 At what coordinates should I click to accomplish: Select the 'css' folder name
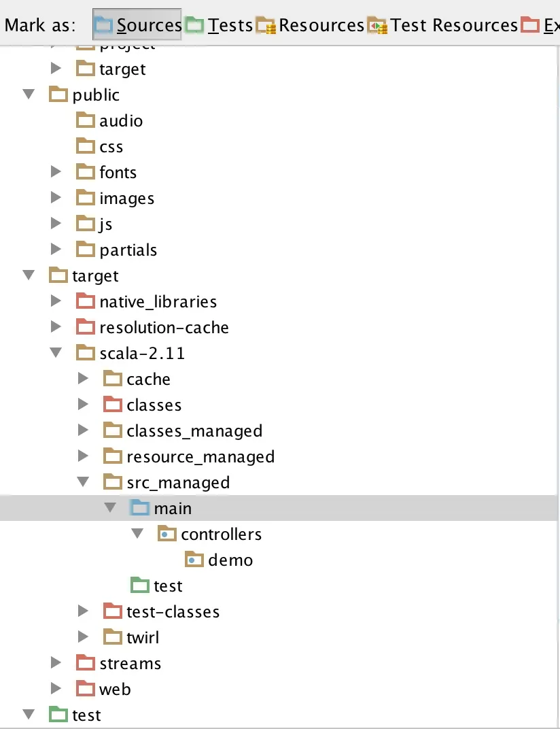point(111,147)
